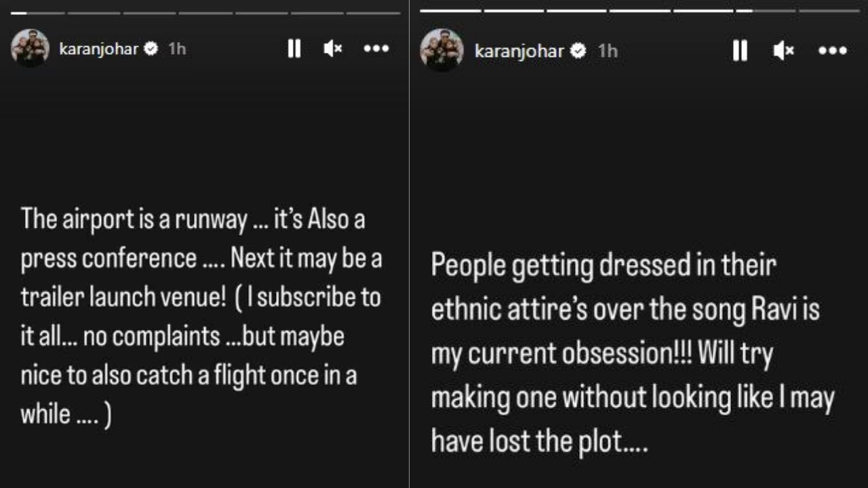This screenshot has height=488, width=868.
Task: Visit karanjohar profile from right story username
Action: (519, 52)
